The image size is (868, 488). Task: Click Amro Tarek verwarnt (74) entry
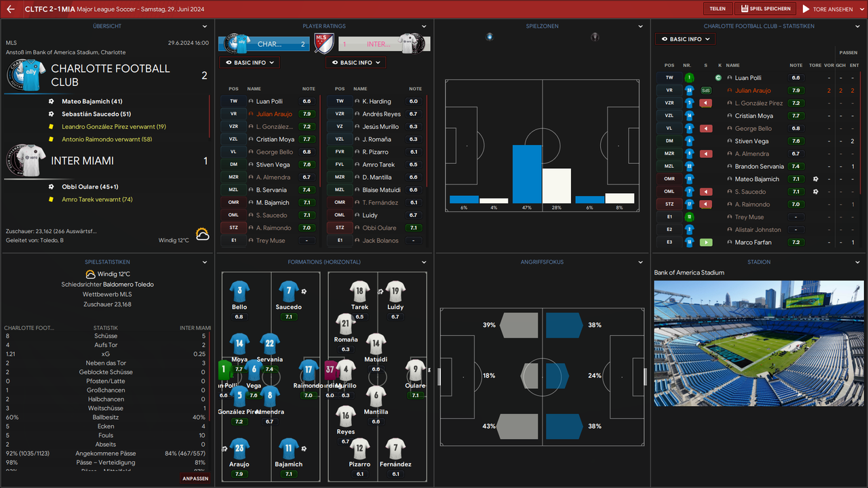pos(97,199)
